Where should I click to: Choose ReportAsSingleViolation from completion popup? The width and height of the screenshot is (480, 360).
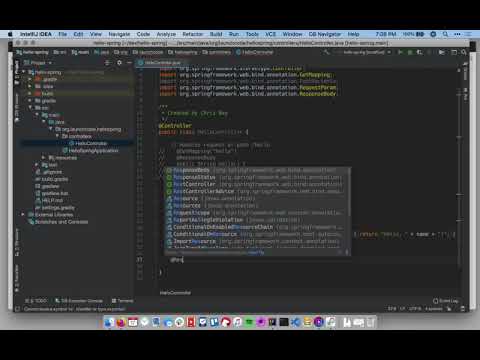point(257,220)
